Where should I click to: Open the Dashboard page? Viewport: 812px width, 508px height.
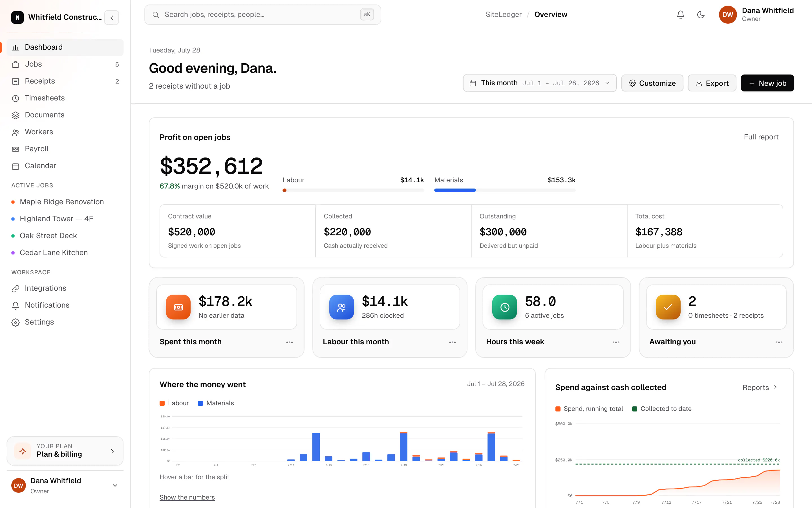pos(65,47)
